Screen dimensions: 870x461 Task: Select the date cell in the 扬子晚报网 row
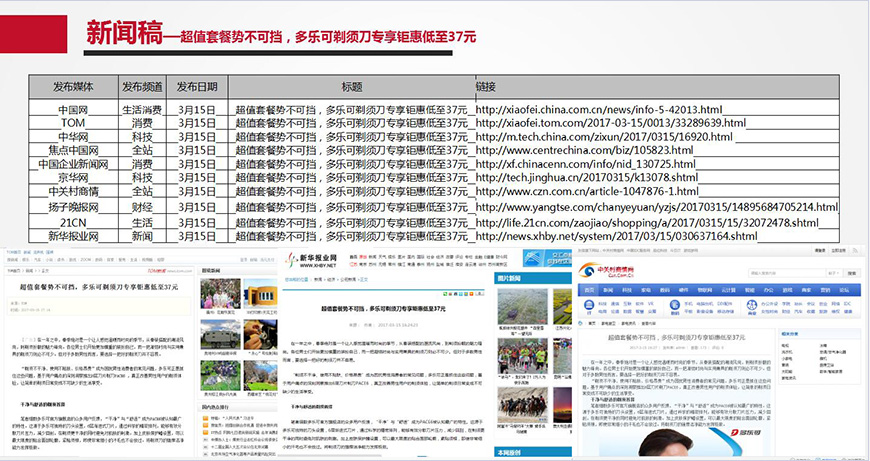tap(197, 207)
